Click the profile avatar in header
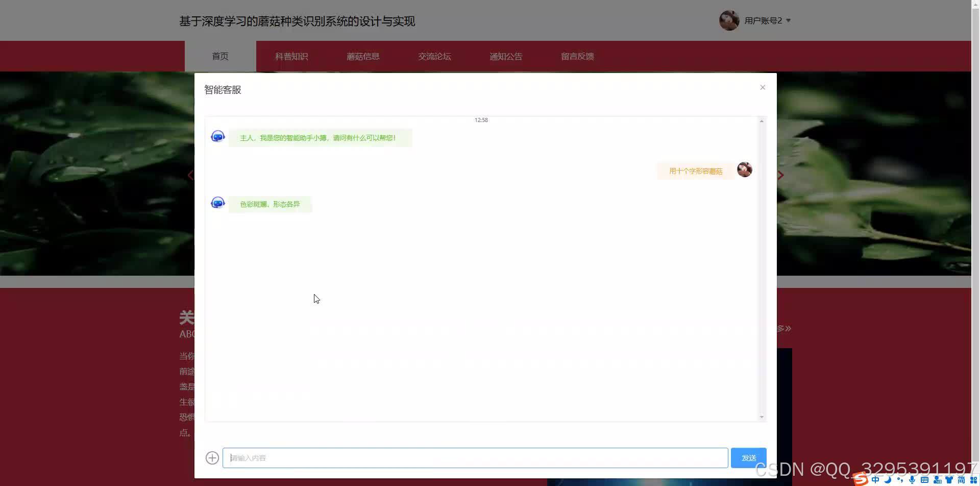This screenshot has width=980, height=486. coord(729,20)
